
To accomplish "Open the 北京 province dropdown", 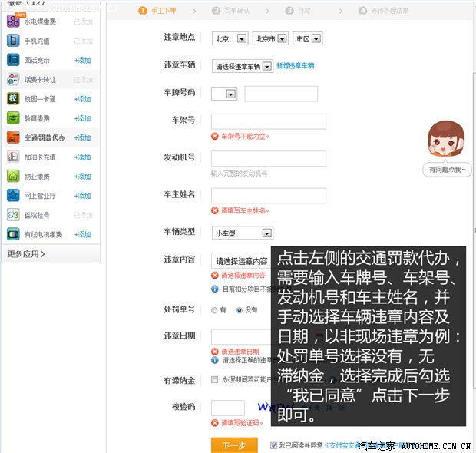I will tap(230, 38).
